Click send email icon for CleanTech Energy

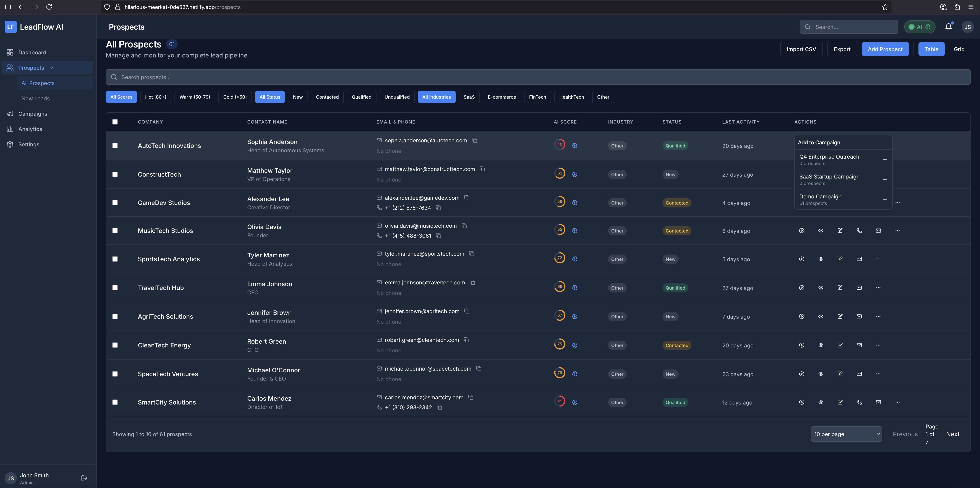click(859, 345)
